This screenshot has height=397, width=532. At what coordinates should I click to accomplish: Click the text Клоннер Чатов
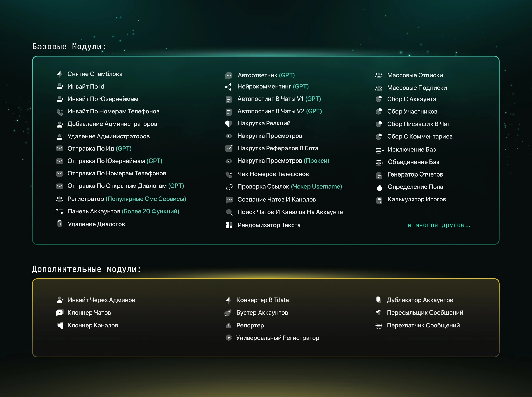pos(89,313)
